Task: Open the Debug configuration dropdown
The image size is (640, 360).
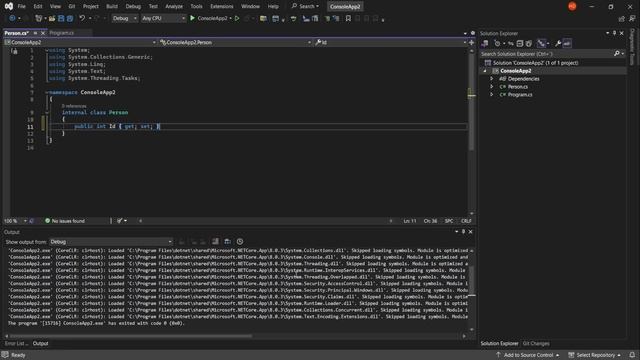Action: [x=124, y=18]
